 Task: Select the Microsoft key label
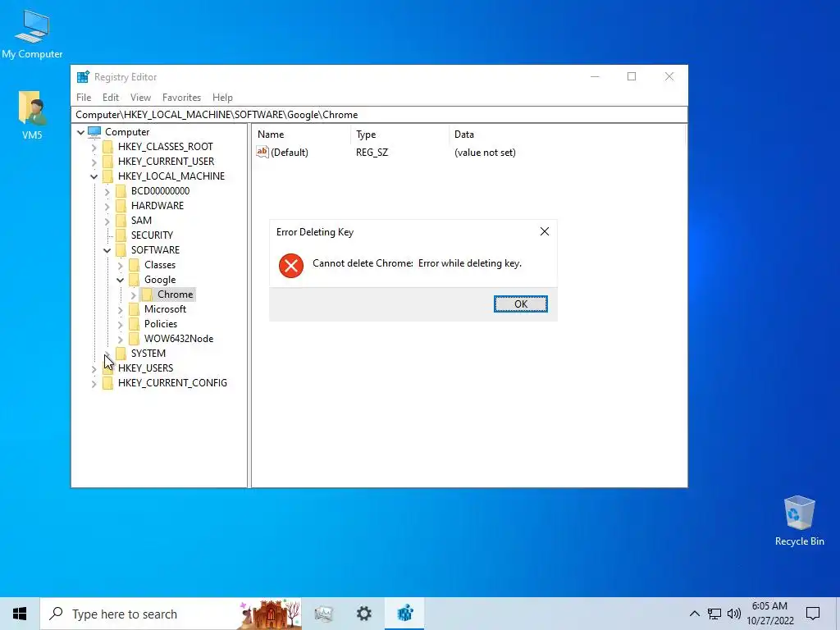click(x=165, y=309)
